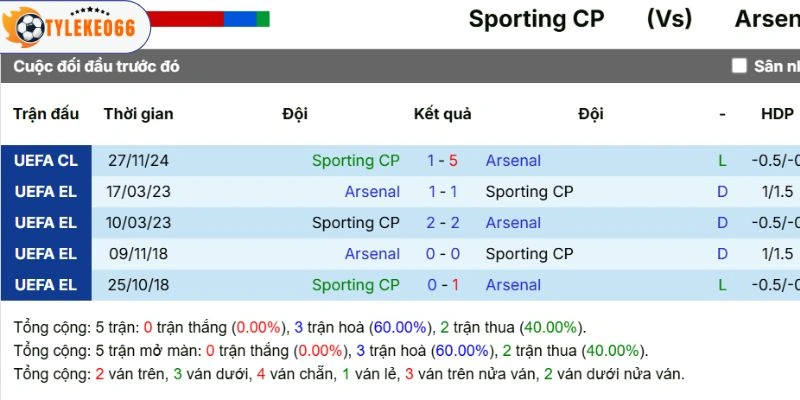Click the green segment of the header bar
The width and height of the screenshot is (800, 400).
[263, 18]
